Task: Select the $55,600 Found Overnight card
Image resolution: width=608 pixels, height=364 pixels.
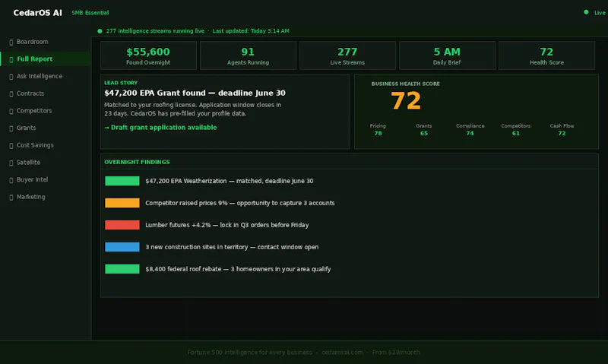Action: [x=148, y=55]
